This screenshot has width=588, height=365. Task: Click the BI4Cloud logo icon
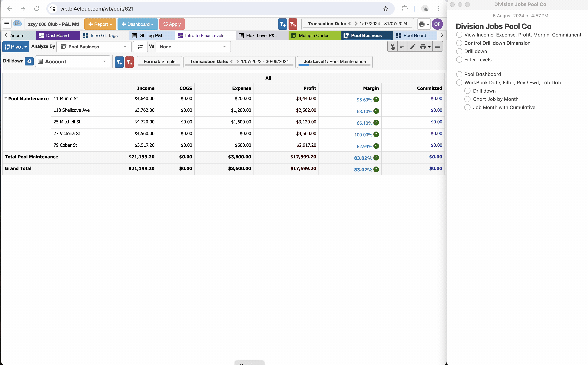[18, 23]
